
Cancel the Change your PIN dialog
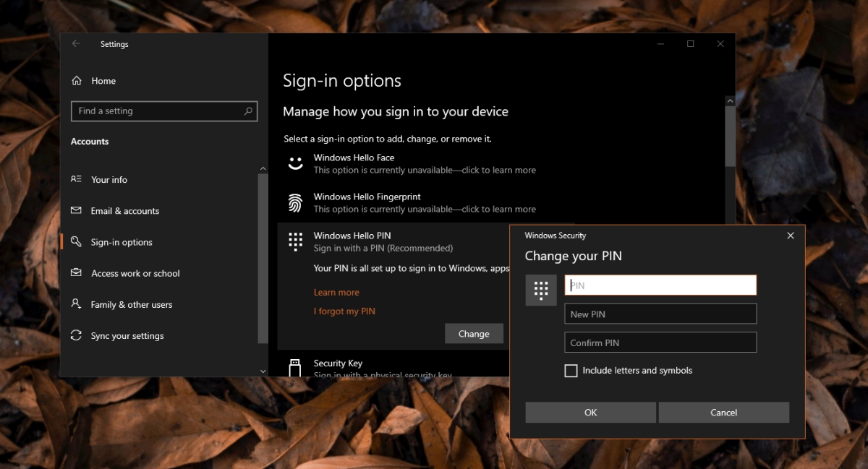click(723, 413)
